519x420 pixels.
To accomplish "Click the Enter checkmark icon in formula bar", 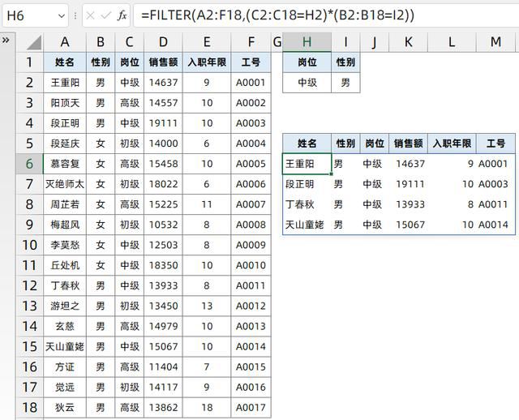I will [x=105, y=15].
